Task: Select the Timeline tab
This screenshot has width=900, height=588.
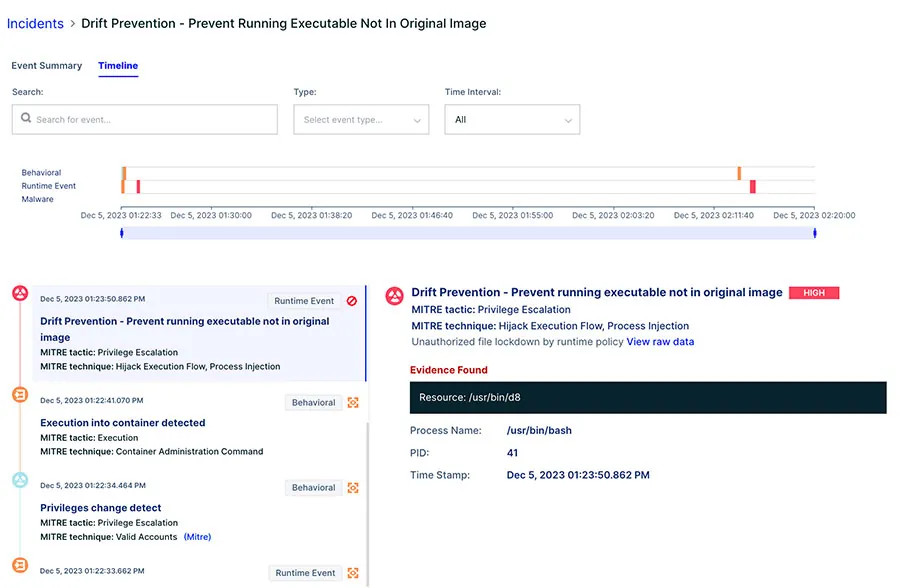Action: click(118, 65)
